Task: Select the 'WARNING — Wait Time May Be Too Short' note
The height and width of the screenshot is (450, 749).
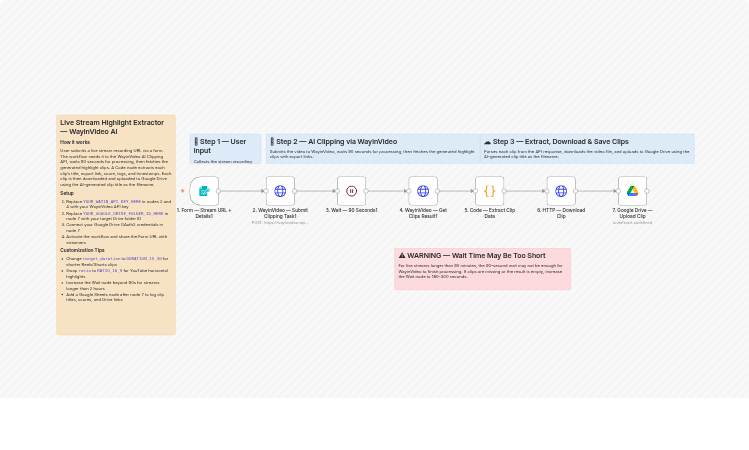Action: click(x=482, y=269)
